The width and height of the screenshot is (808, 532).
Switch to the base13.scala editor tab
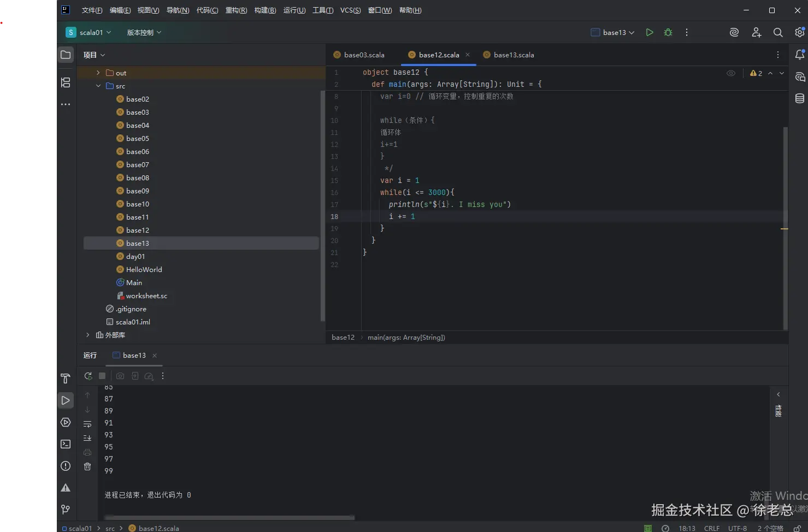[513, 55]
